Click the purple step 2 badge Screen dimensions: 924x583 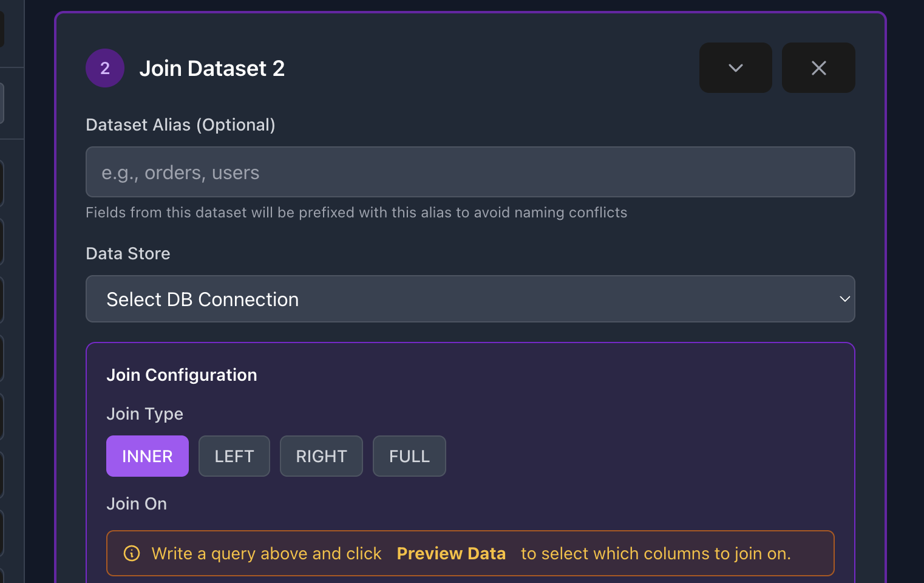(105, 68)
